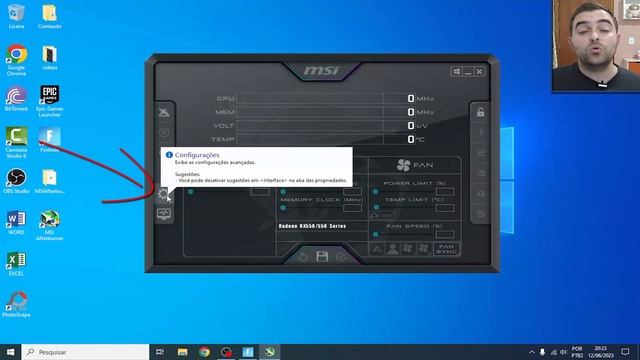Select Google Chrome desktop shortcut
Viewport: 640px width, 360px height.
pyautogui.click(x=16, y=60)
